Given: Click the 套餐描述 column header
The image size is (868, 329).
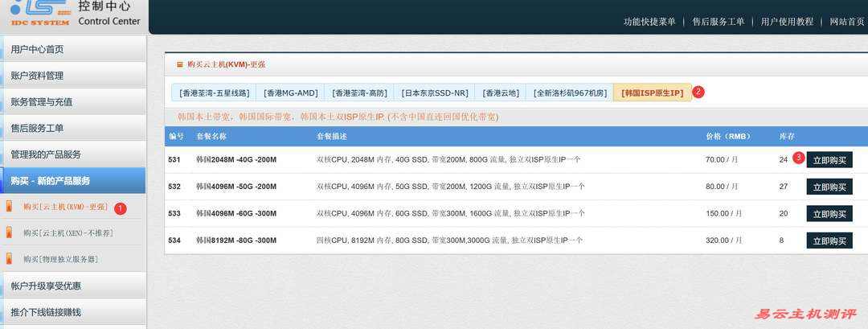Looking at the screenshot, I should point(332,136).
